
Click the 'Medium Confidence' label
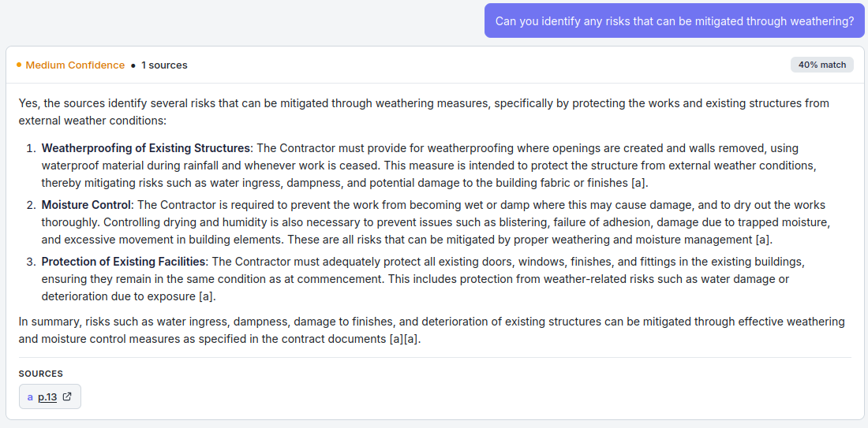(x=75, y=65)
